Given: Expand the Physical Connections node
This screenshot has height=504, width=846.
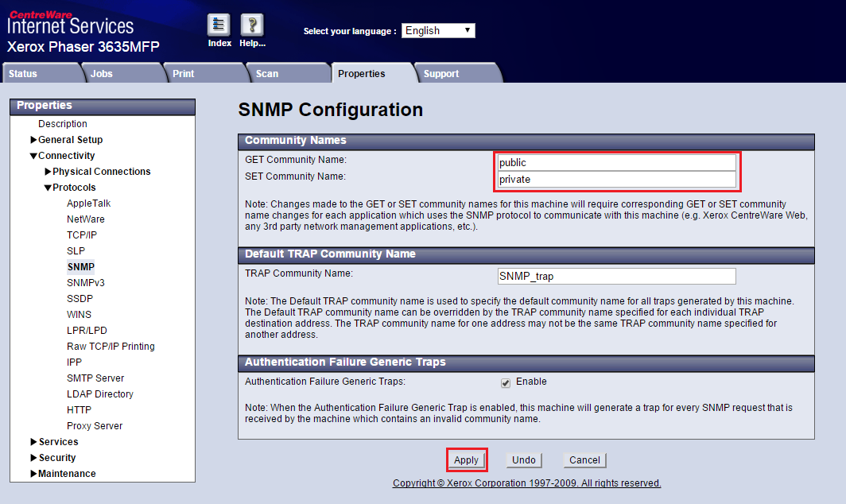Looking at the screenshot, I should point(49,172).
